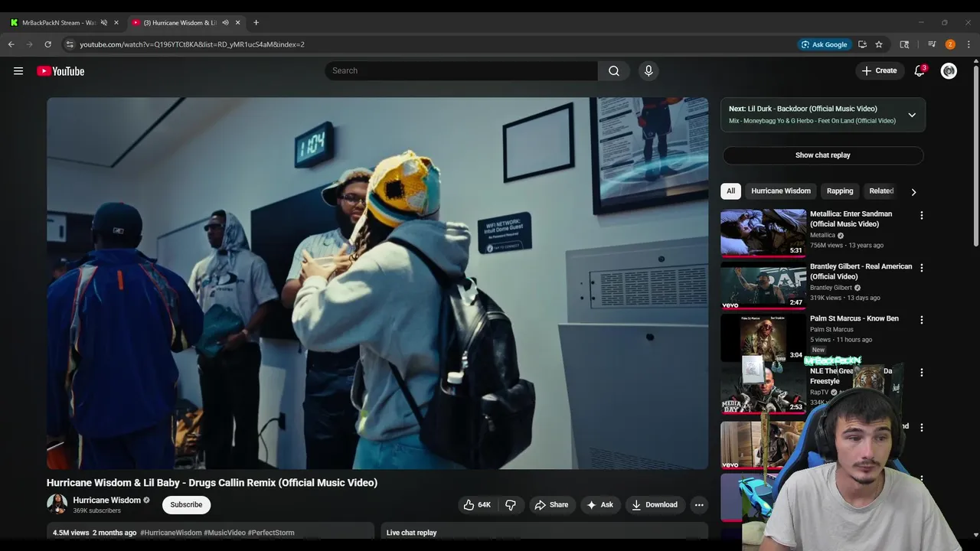Open the YouTube guide hamburger menu
Viewport: 980px width, 551px height.
pyautogui.click(x=18, y=71)
